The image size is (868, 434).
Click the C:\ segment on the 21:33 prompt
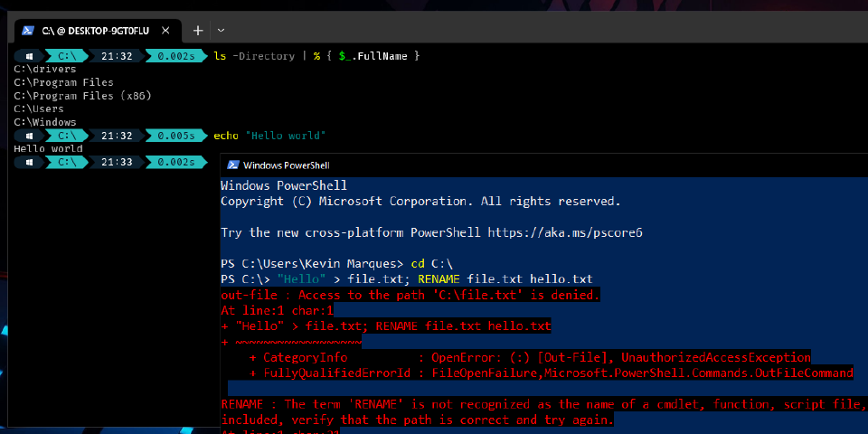click(66, 162)
